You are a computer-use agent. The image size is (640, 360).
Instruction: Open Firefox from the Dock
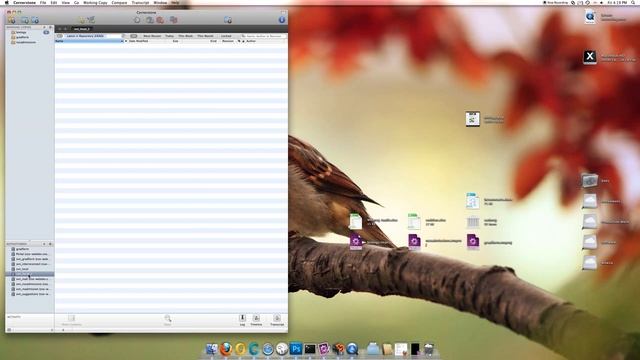point(226,349)
